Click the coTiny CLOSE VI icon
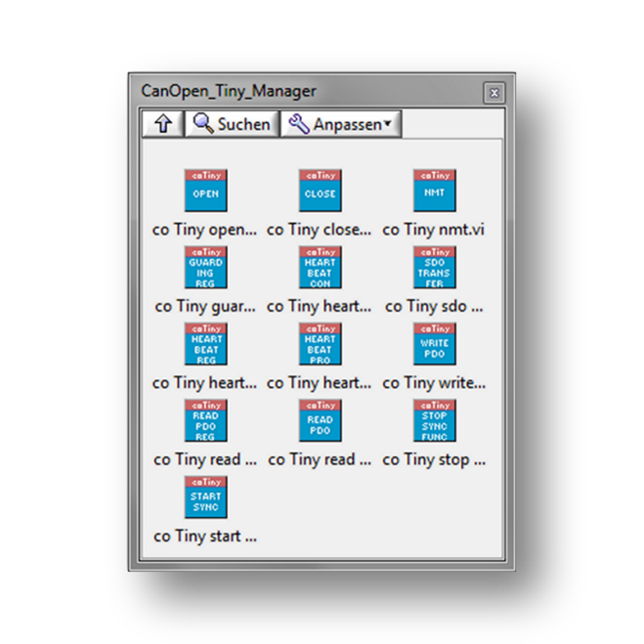 (x=320, y=190)
